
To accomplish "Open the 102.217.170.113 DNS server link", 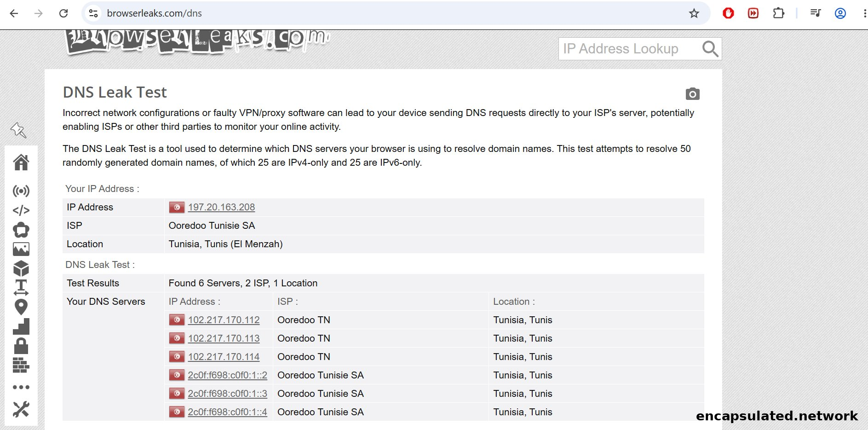I will pyautogui.click(x=224, y=338).
